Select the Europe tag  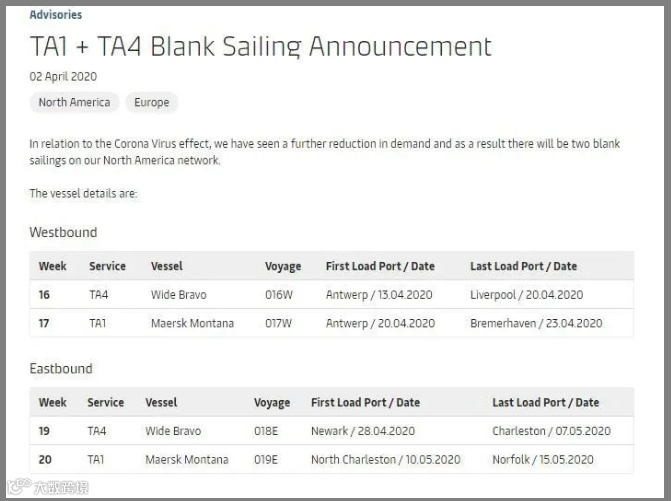point(152,102)
